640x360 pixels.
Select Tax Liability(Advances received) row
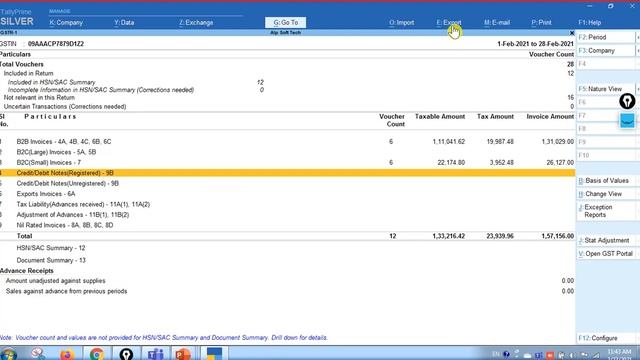click(x=287, y=204)
